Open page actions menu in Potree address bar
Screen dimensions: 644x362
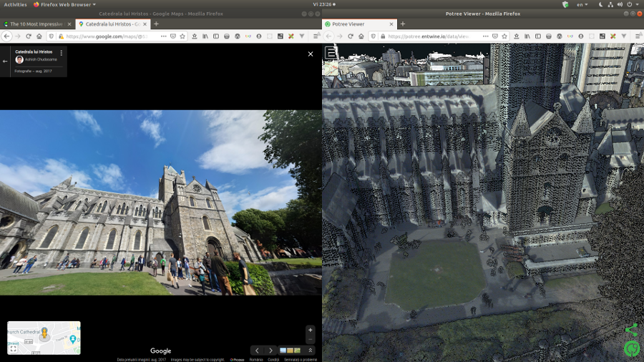point(485,36)
